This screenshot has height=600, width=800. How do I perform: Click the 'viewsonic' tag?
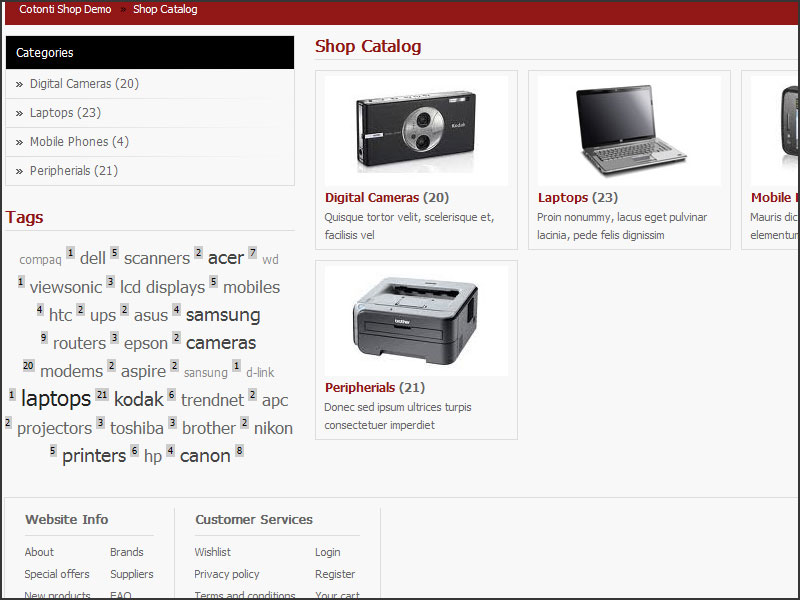point(66,287)
